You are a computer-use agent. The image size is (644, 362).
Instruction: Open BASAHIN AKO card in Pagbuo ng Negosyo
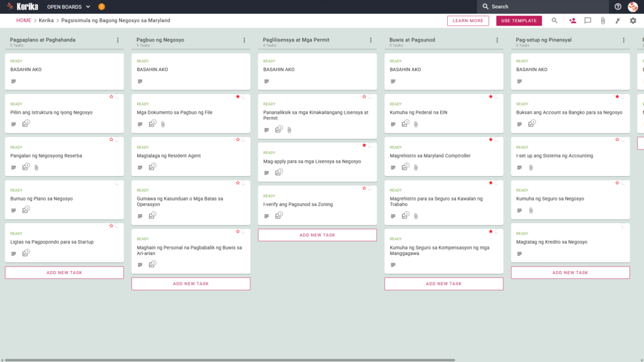click(191, 72)
